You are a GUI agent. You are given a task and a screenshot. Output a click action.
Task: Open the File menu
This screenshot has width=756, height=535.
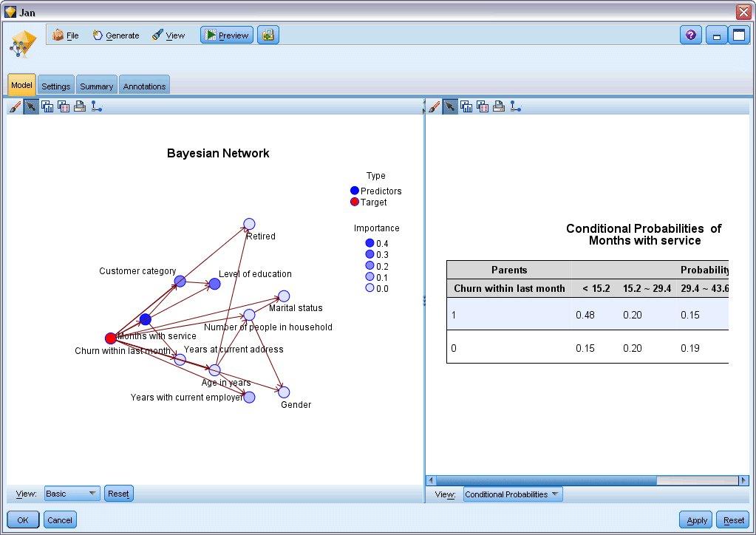pos(66,35)
